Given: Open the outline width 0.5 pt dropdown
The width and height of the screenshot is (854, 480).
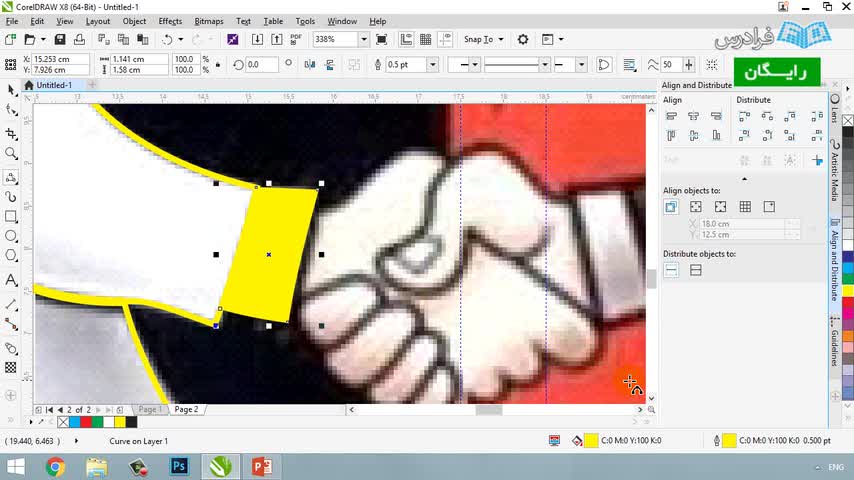Looking at the screenshot, I should tap(432, 65).
